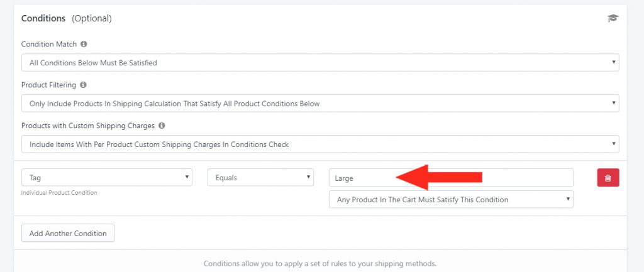The width and height of the screenshot is (644, 272).
Task: Open the Tag condition type dropdown
Action: [x=107, y=177]
